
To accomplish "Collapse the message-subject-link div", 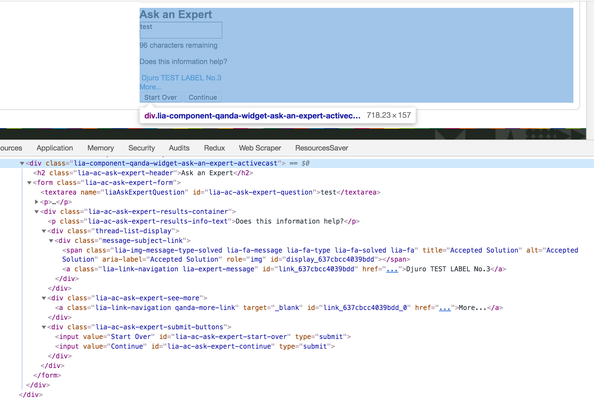I will [x=51, y=241].
